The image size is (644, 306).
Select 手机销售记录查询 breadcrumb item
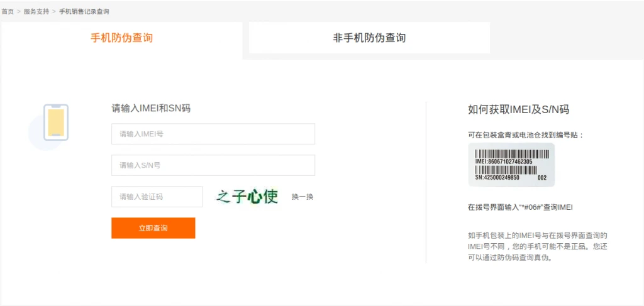[84, 11]
